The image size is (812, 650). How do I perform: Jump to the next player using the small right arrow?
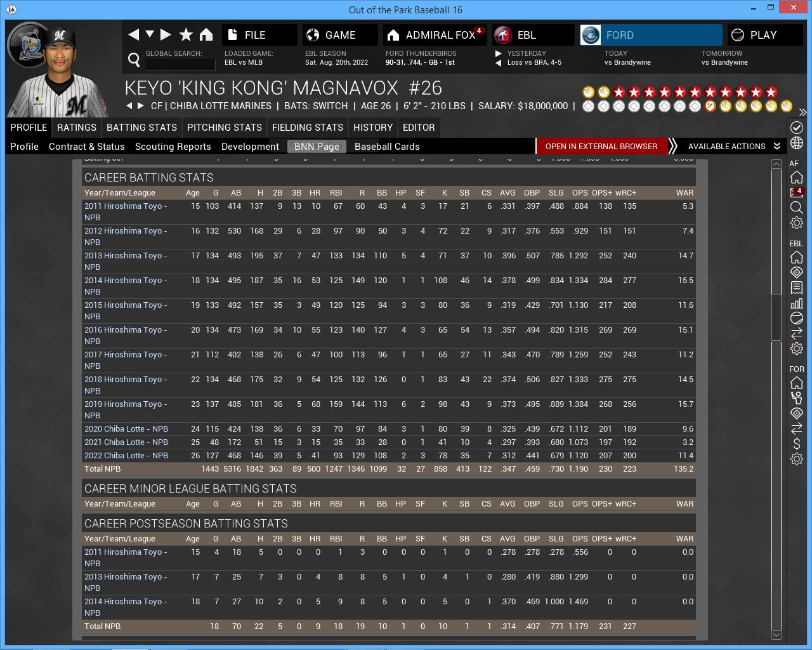(140, 106)
